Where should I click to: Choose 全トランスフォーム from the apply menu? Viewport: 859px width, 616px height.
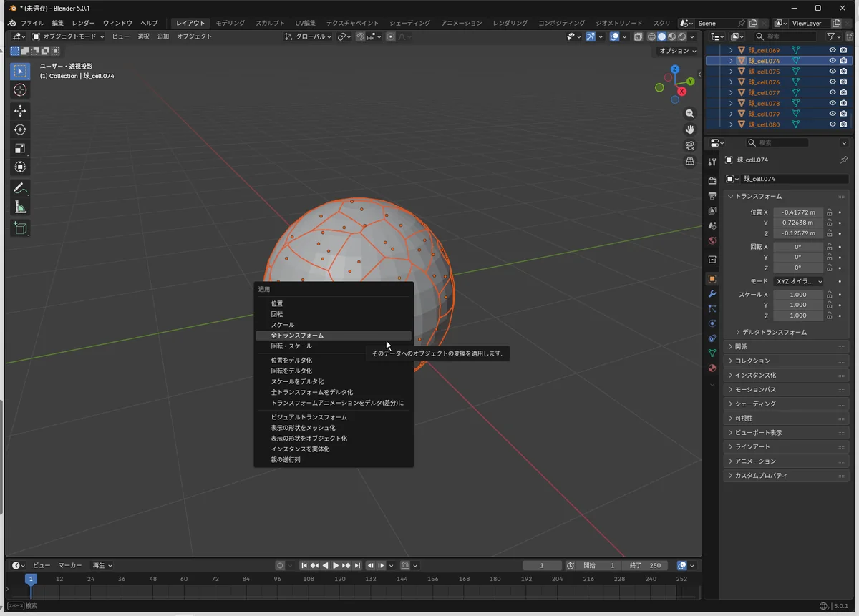(297, 336)
